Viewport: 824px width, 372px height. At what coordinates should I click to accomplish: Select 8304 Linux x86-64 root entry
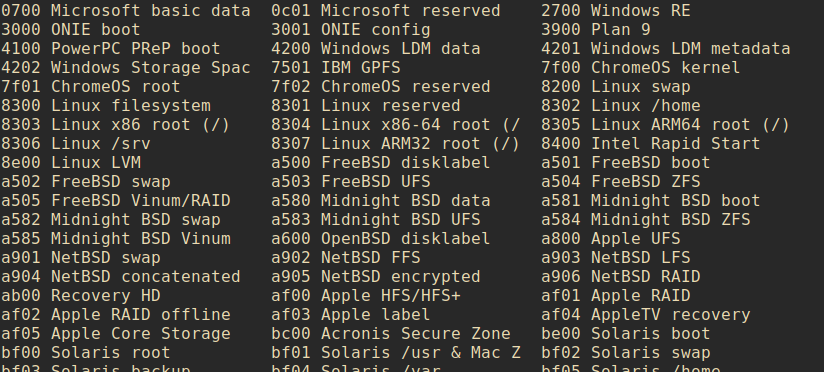click(x=396, y=125)
